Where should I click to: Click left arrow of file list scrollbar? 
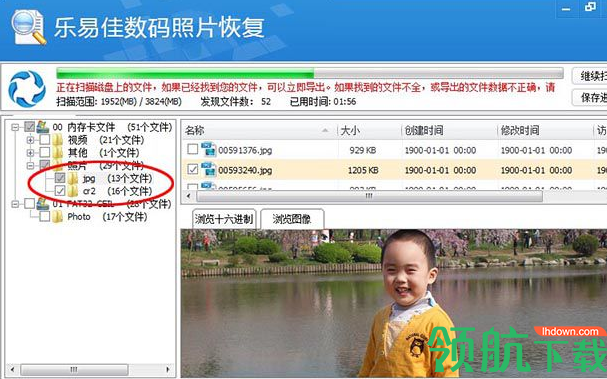pos(189,196)
